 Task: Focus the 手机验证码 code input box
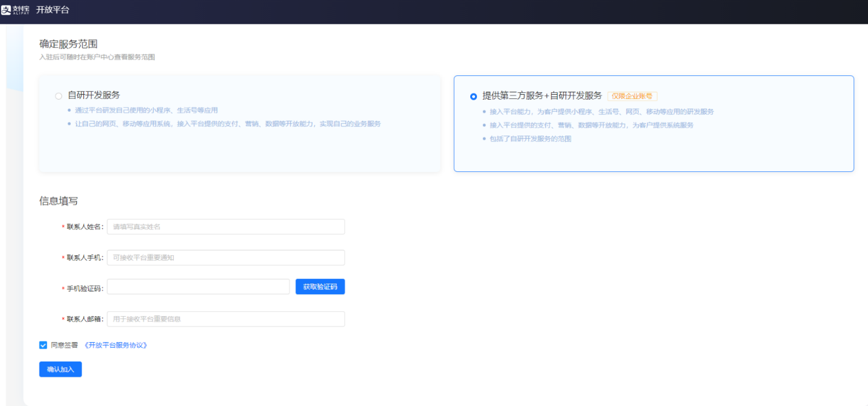pyautogui.click(x=198, y=287)
